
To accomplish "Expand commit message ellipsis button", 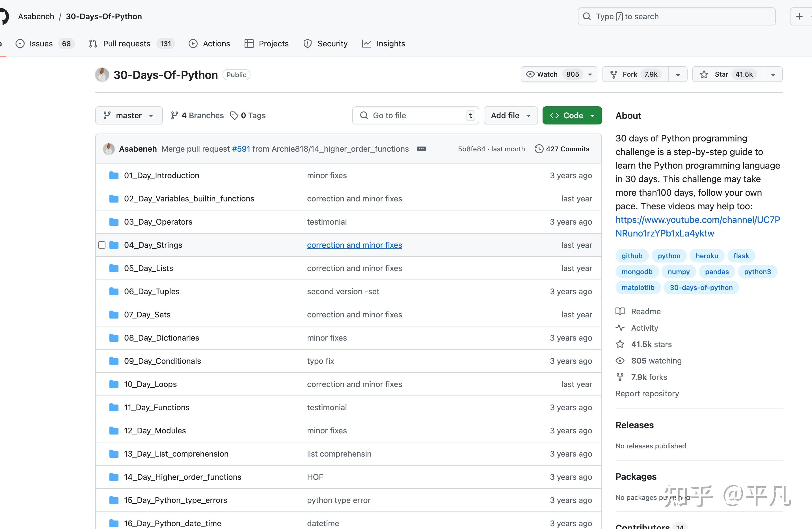I will 421,149.
